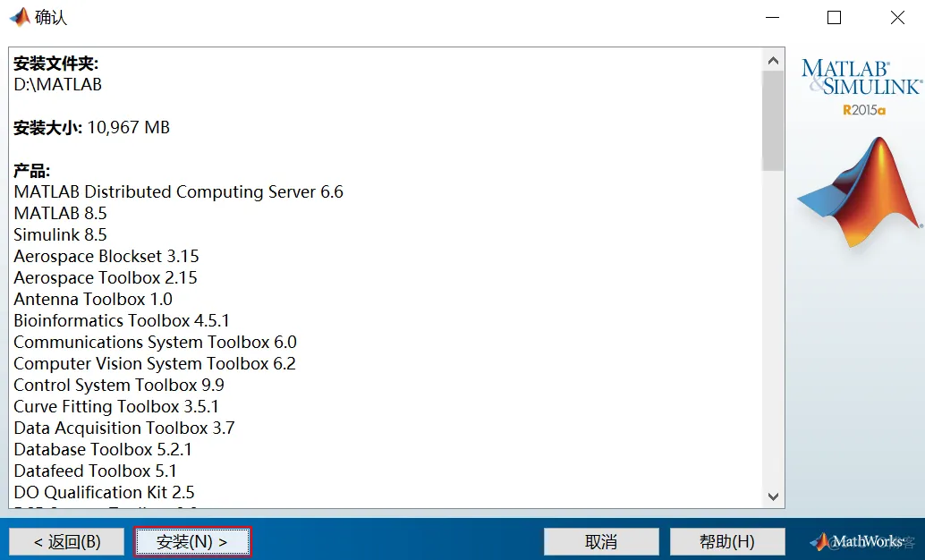Select the Simulink 8.5 product line

tap(60, 235)
